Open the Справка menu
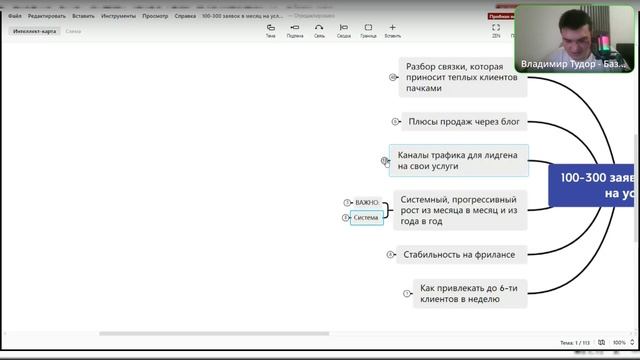The image size is (640, 360). 185,16
